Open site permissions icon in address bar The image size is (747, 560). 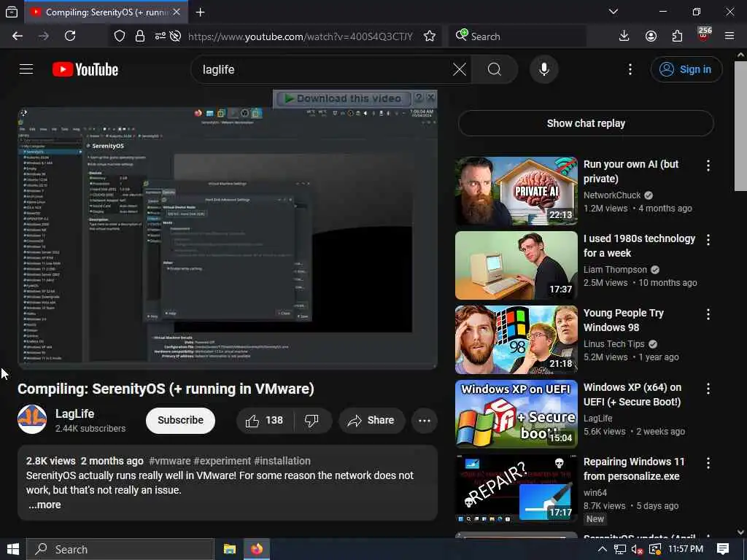click(x=160, y=36)
